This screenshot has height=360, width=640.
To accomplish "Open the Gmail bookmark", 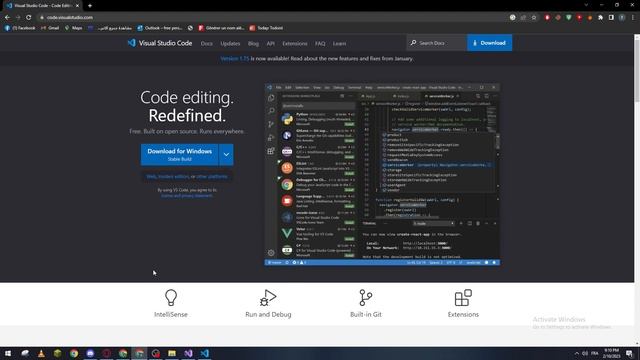I will tap(50, 28).
